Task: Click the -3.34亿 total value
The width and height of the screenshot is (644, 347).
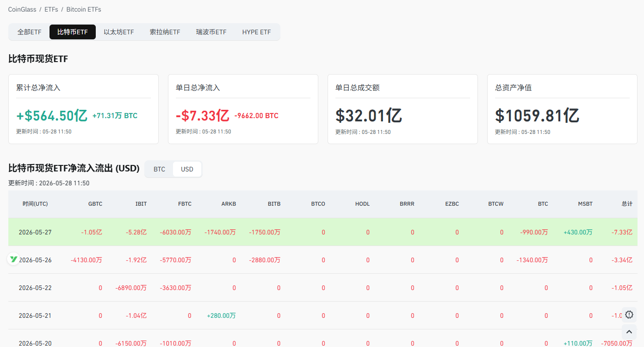Action: tap(622, 260)
